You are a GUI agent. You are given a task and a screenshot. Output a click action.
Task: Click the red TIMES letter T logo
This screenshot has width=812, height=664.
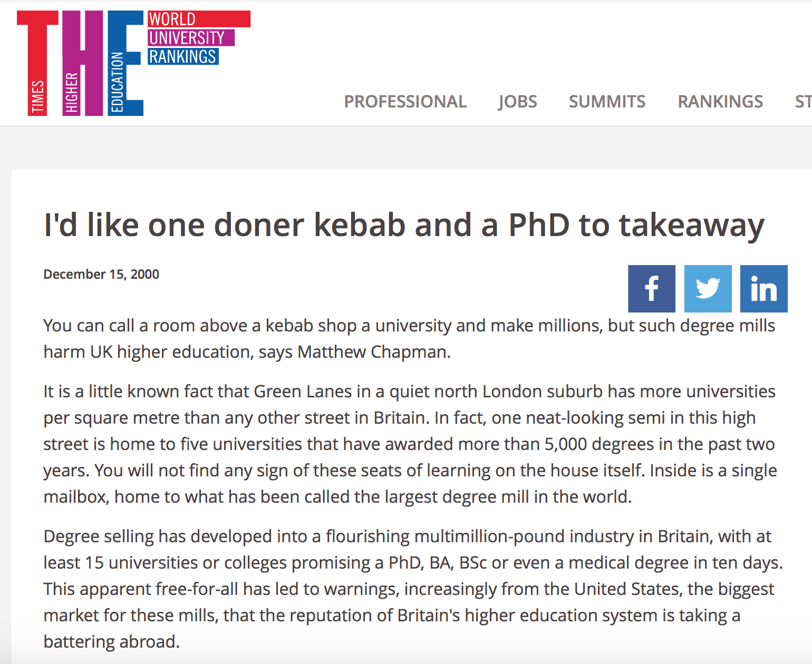[x=37, y=63]
